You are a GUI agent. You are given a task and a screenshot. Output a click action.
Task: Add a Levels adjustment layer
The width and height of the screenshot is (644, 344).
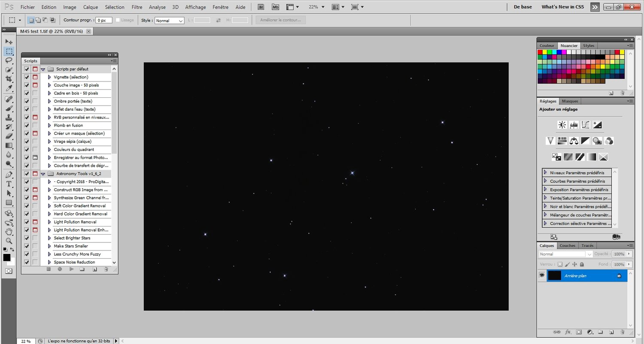pyautogui.click(x=574, y=125)
